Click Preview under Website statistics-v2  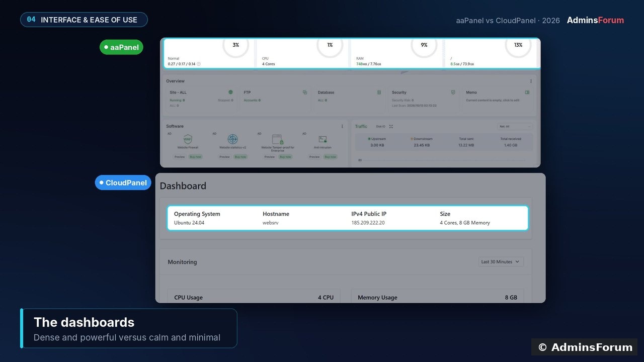[x=224, y=157]
